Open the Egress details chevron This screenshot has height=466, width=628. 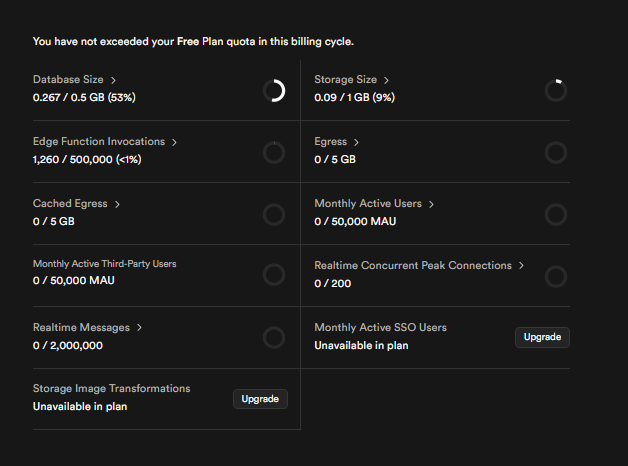click(357, 142)
